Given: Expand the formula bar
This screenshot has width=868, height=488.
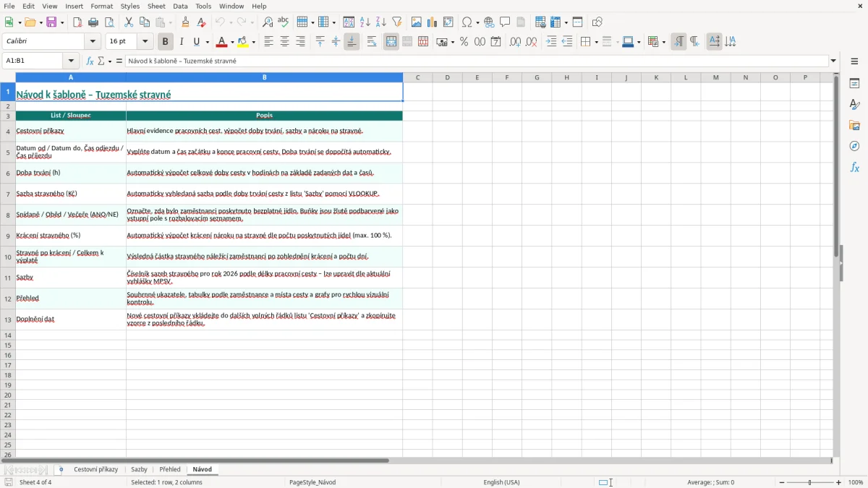Looking at the screenshot, I should tap(833, 61).
